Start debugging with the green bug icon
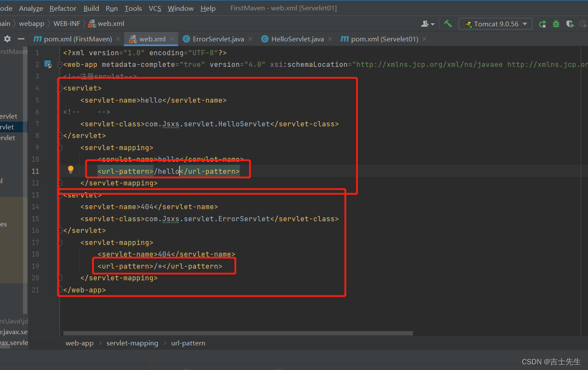The height and width of the screenshot is (370, 588). point(556,24)
